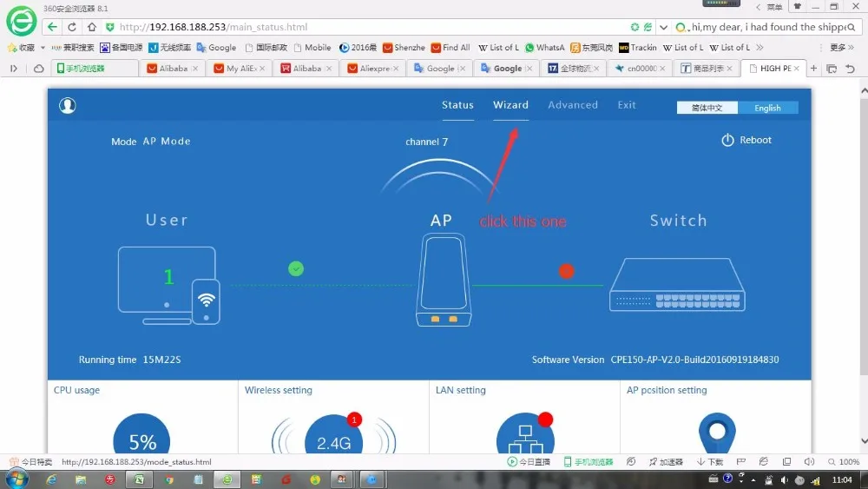Click the Reboot power icon
This screenshot has height=489, width=868.
(727, 140)
